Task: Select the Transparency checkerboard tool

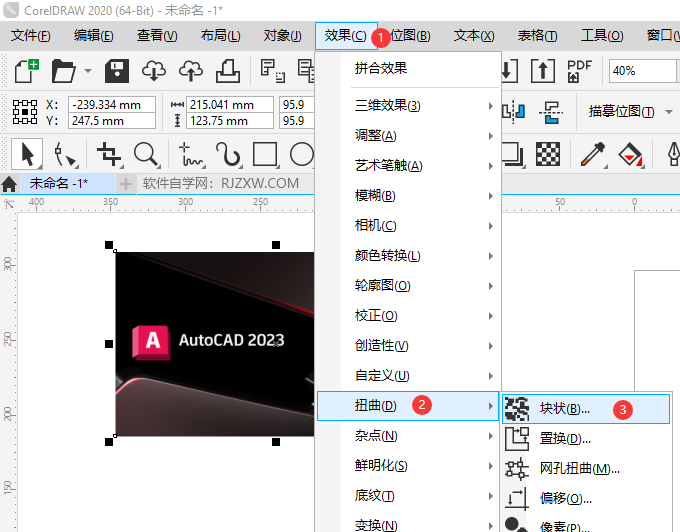Action: pyautogui.click(x=548, y=154)
